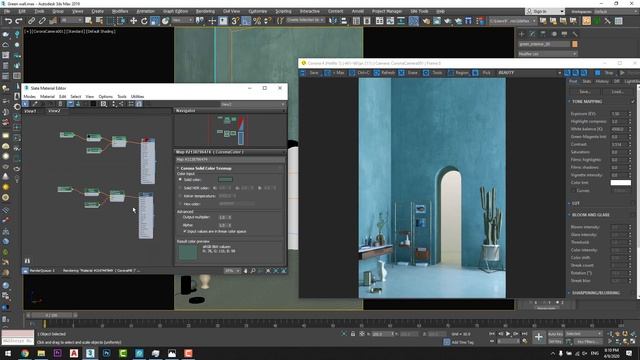Switch to View2 tab in Slate editor
The width and height of the screenshot is (640, 360).
click(x=54, y=111)
